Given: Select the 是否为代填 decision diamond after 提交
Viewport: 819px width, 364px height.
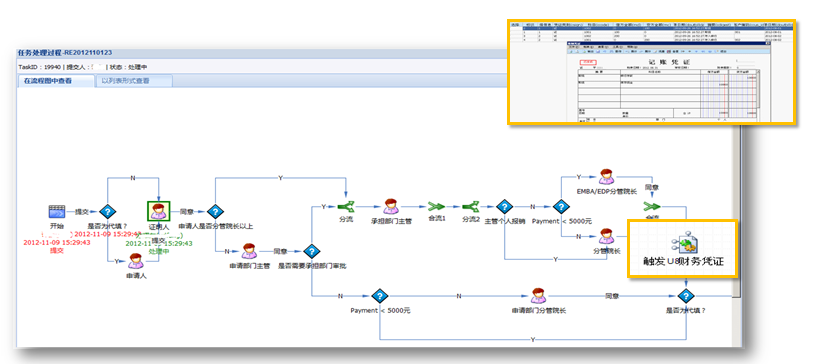Looking at the screenshot, I should (x=107, y=212).
